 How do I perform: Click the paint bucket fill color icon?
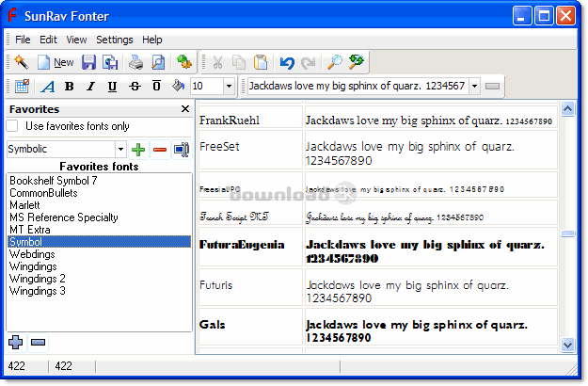pos(177,86)
